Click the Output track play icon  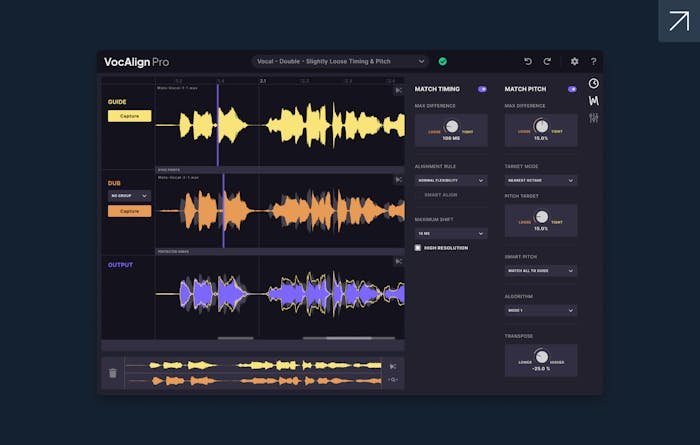click(399, 261)
